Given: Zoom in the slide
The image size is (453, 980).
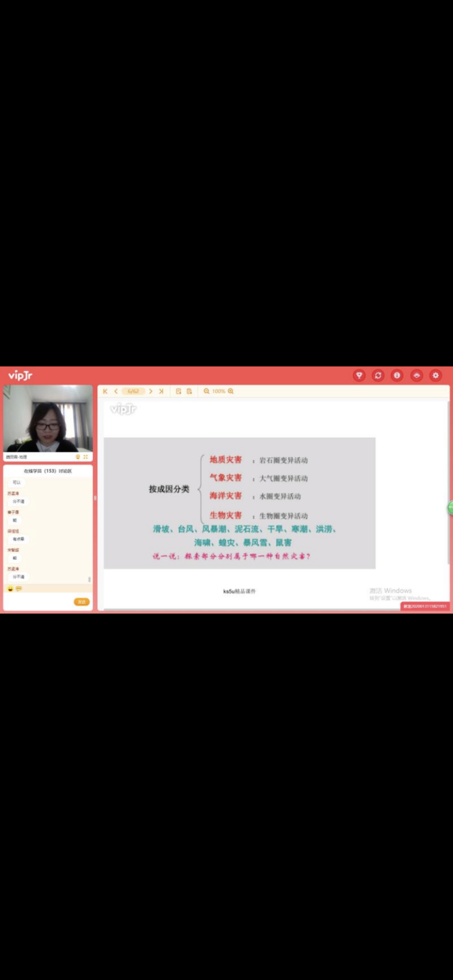Looking at the screenshot, I should point(231,391).
